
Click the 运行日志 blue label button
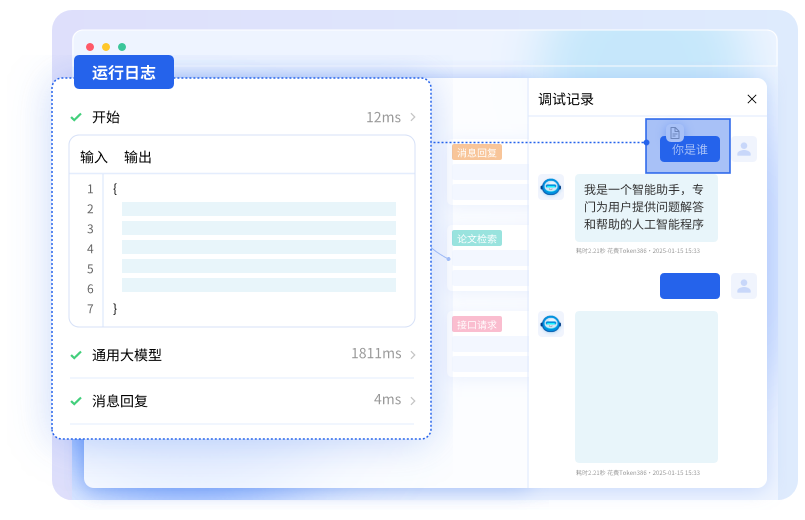[x=124, y=72]
